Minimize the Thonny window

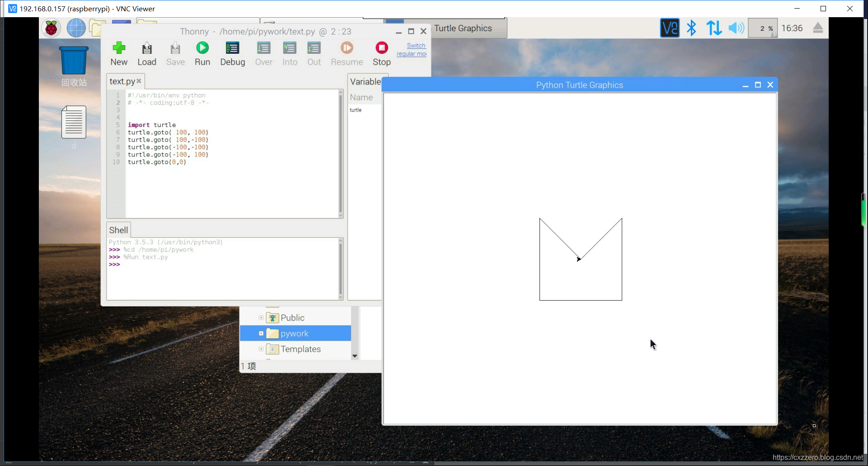click(399, 32)
